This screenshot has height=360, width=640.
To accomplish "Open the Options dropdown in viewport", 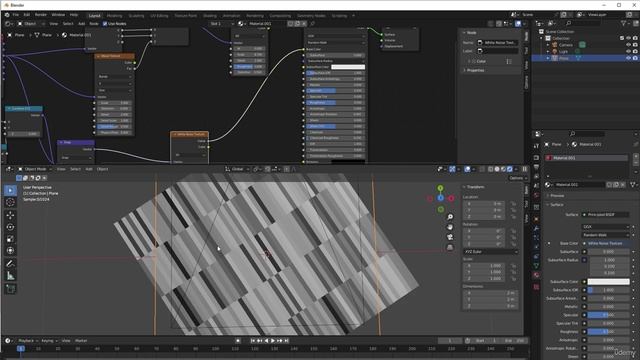I will [x=517, y=178].
